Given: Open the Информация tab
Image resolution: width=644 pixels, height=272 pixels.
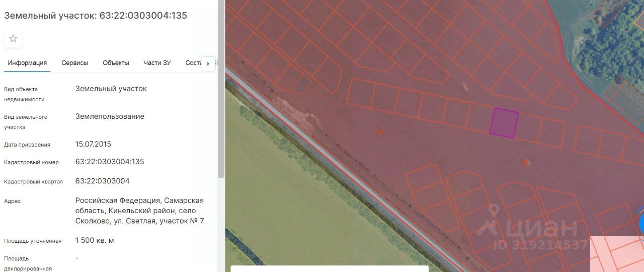Looking at the screenshot, I should point(27,63).
